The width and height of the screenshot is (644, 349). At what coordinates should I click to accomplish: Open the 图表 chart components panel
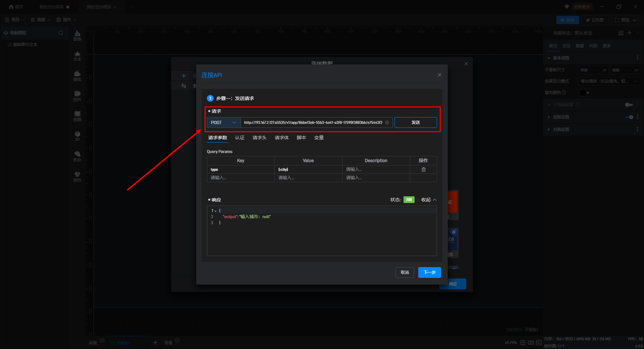(x=77, y=35)
